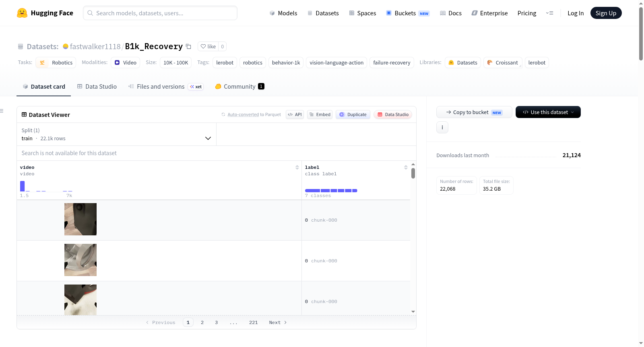Screen dimensions: 644x347
Task: Open the Data Studio tab
Action: click(x=97, y=86)
